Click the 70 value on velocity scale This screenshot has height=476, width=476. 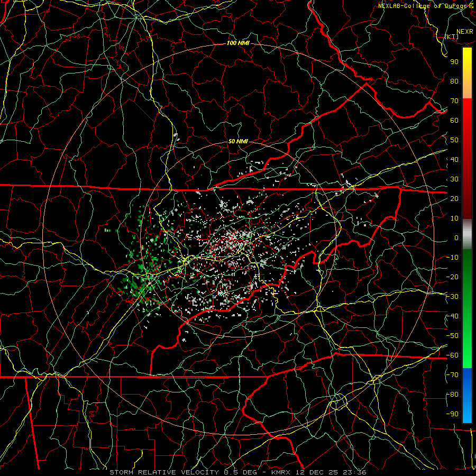tap(454, 101)
